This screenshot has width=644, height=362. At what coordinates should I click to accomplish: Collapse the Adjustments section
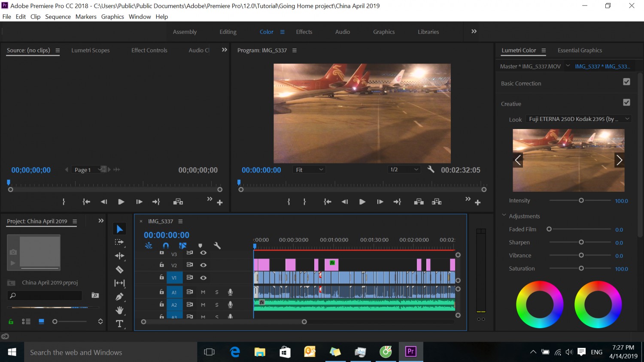pos(504,216)
